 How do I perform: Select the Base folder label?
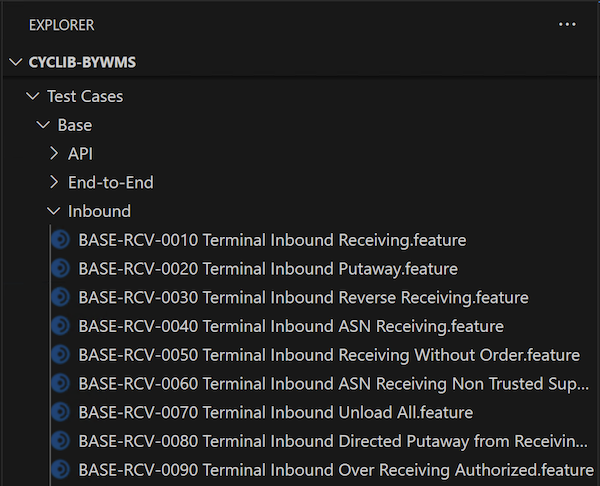[x=75, y=125]
